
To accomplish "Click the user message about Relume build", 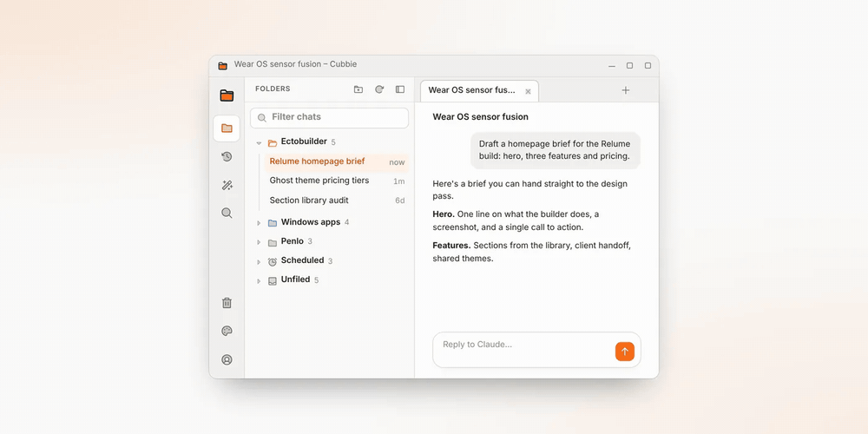I will coord(556,150).
